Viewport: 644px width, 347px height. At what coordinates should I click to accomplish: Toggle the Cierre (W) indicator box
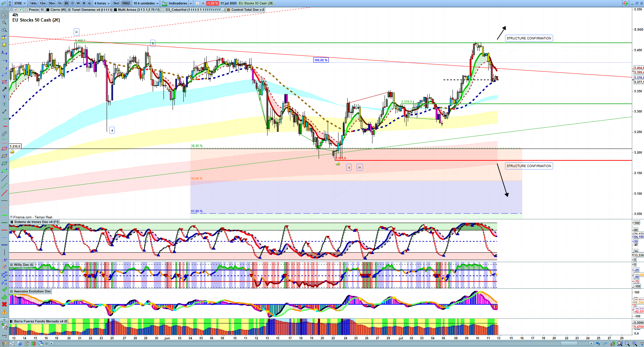pyautogui.click(x=48, y=10)
